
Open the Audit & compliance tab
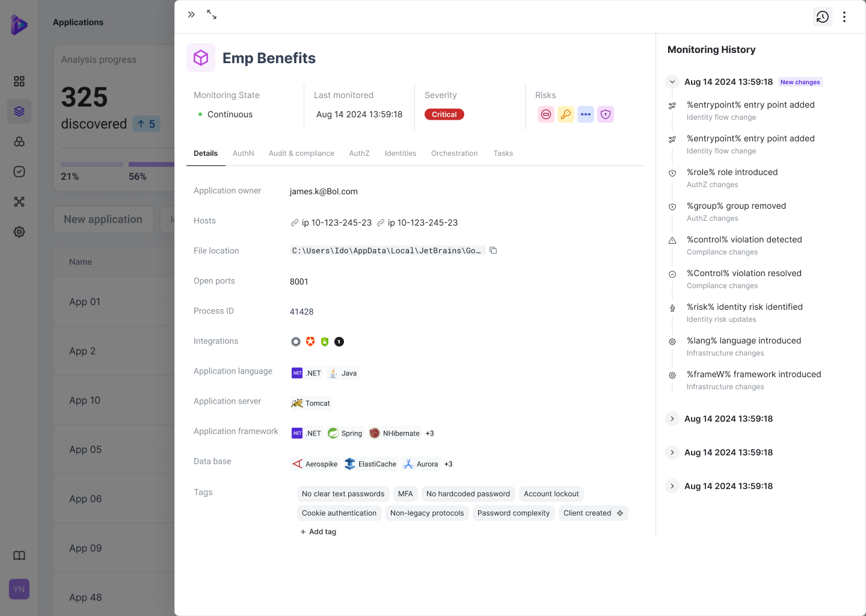(x=301, y=153)
